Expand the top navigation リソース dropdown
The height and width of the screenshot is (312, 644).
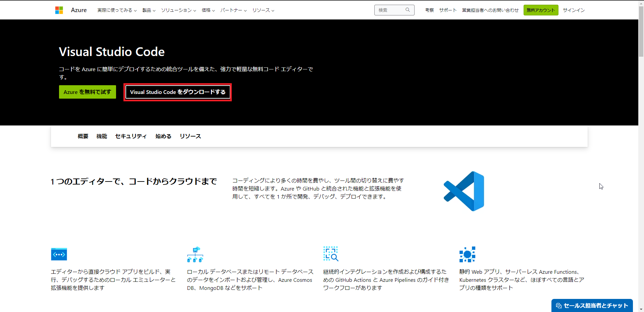(x=263, y=10)
